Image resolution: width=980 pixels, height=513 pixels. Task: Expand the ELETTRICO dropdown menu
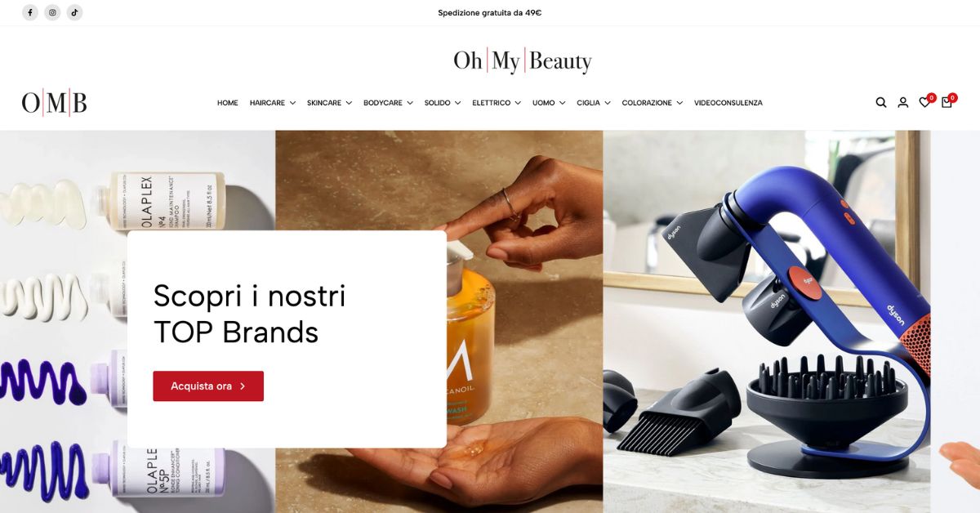pyautogui.click(x=497, y=103)
